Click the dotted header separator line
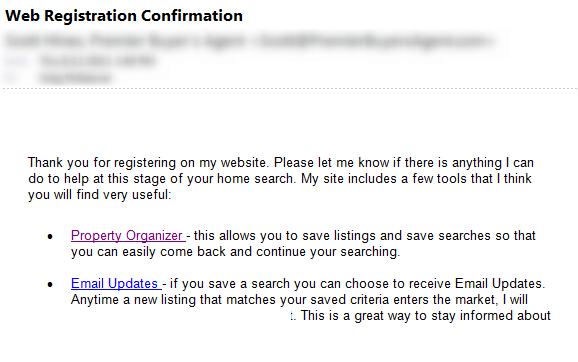Image resolution: width=578 pixels, height=362 pixels. pyautogui.click(x=289, y=88)
